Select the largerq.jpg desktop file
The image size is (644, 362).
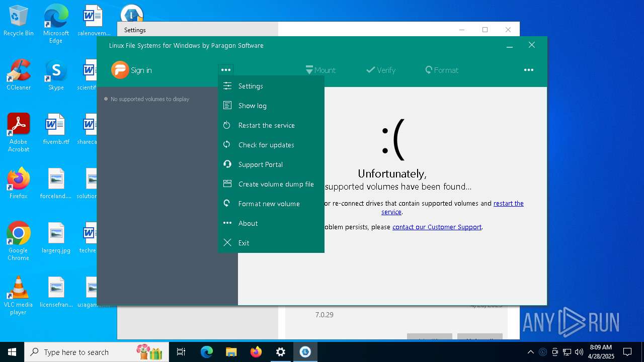tap(56, 238)
